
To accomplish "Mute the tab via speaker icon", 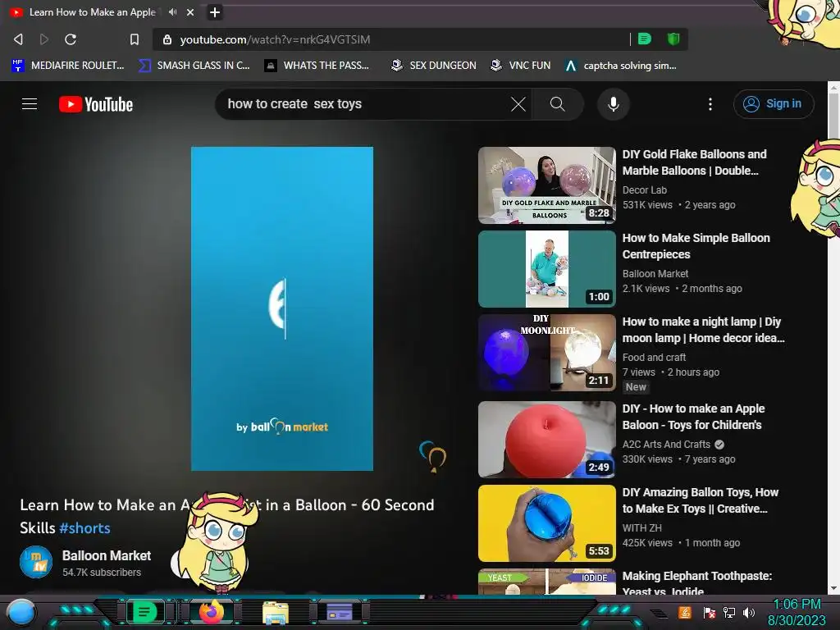I will [x=172, y=11].
